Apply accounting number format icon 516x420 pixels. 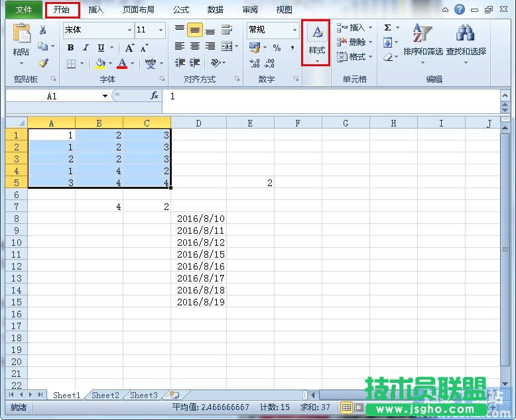255,48
